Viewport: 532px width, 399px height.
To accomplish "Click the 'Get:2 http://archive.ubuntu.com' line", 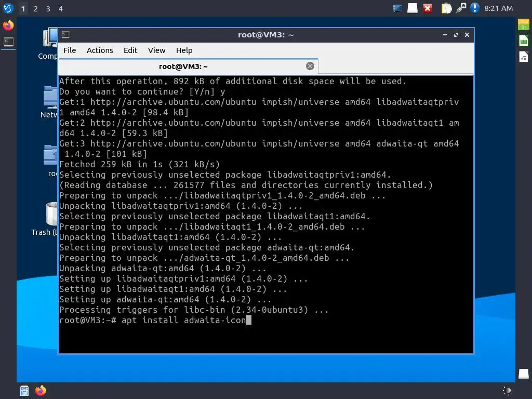I will point(259,128).
